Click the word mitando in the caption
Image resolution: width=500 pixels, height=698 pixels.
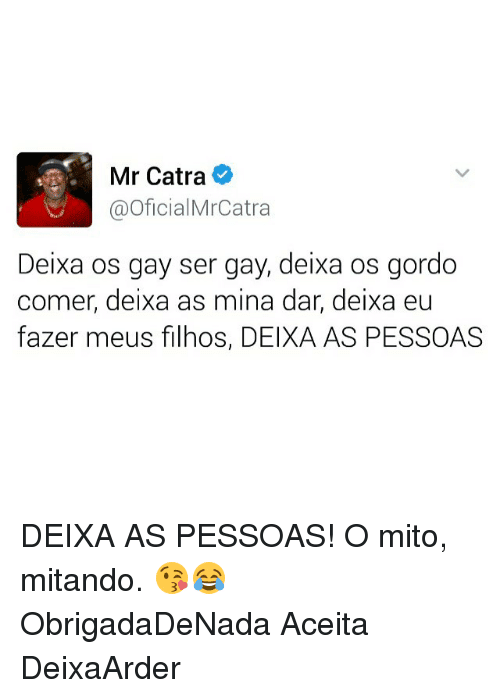point(82,580)
